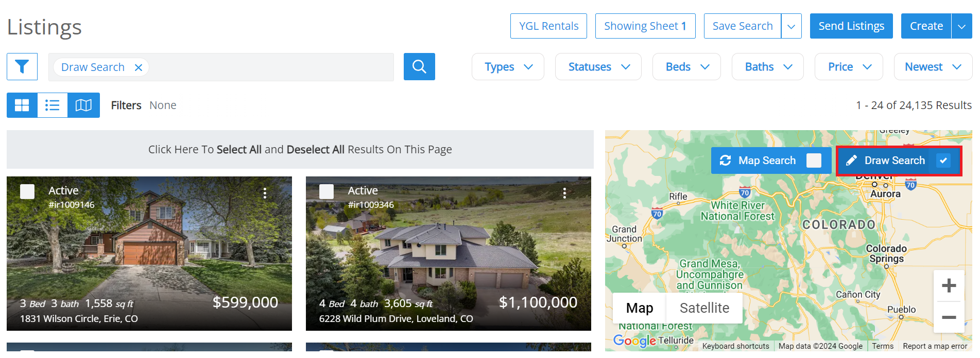Open the Newest sort order dropdown
Image resolution: width=980 pixels, height=358 pixels.
pos(932,66)
